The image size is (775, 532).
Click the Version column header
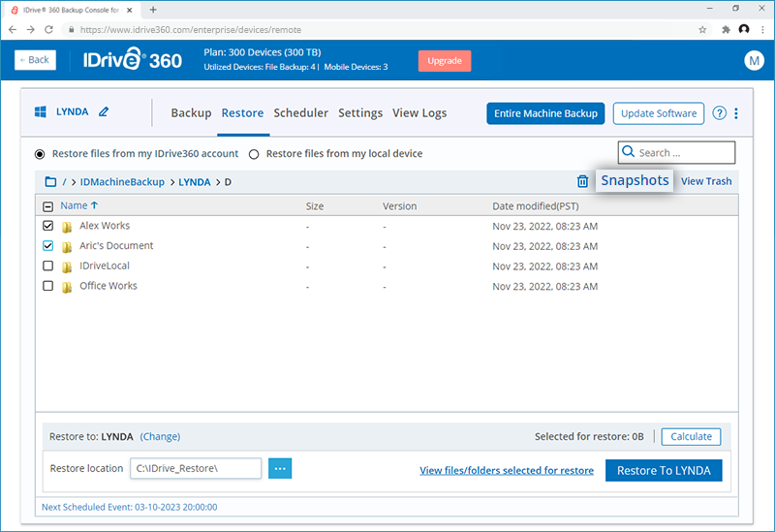[x=399, y=206]
